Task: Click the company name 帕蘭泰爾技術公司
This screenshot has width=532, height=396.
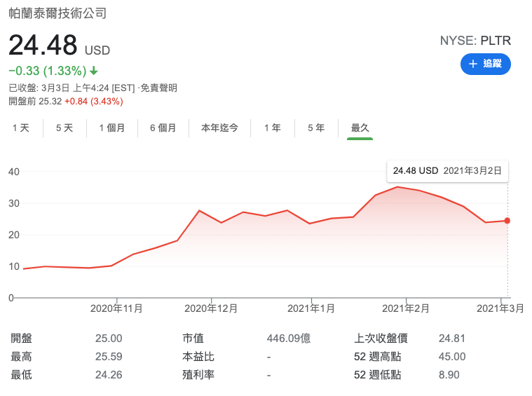Action: (57, 13)
